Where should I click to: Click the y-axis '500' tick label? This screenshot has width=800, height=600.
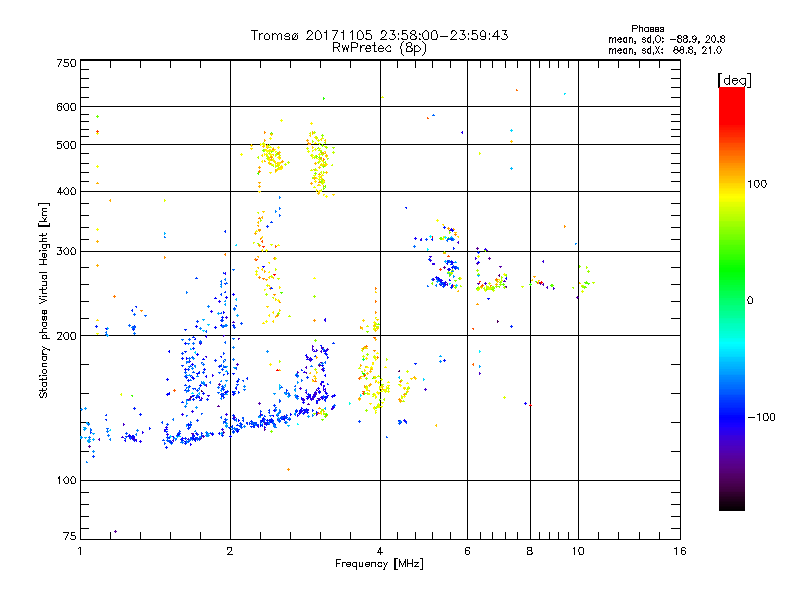(x=67, y=145)
